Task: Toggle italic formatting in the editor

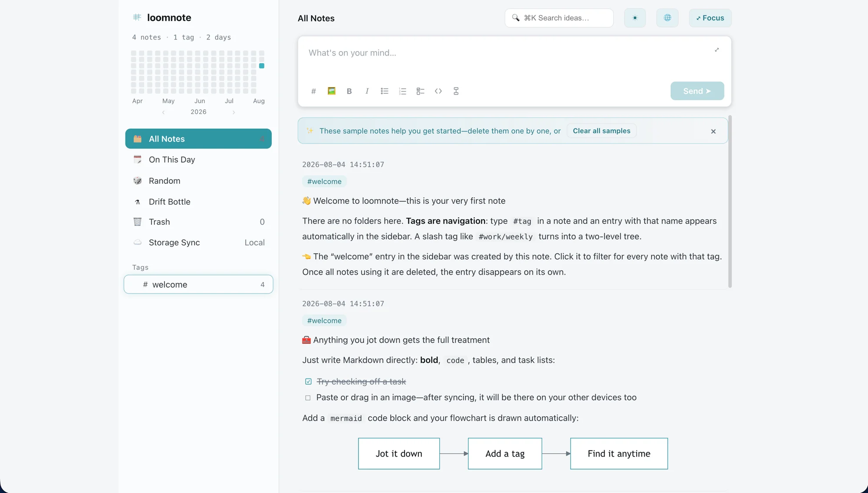Action: [x=367, y=91]
